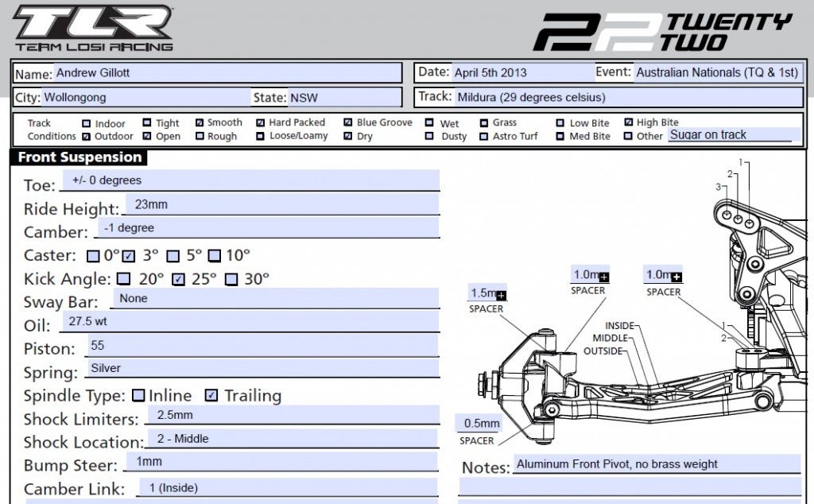Click the Piston field showing 55

coord(262,346)
